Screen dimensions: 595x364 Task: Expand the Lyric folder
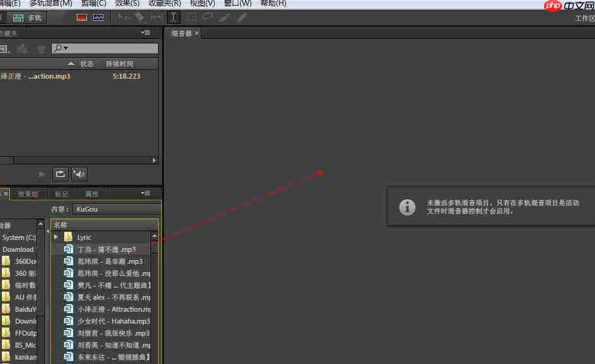pyautogui.click(x=56, y=237)
